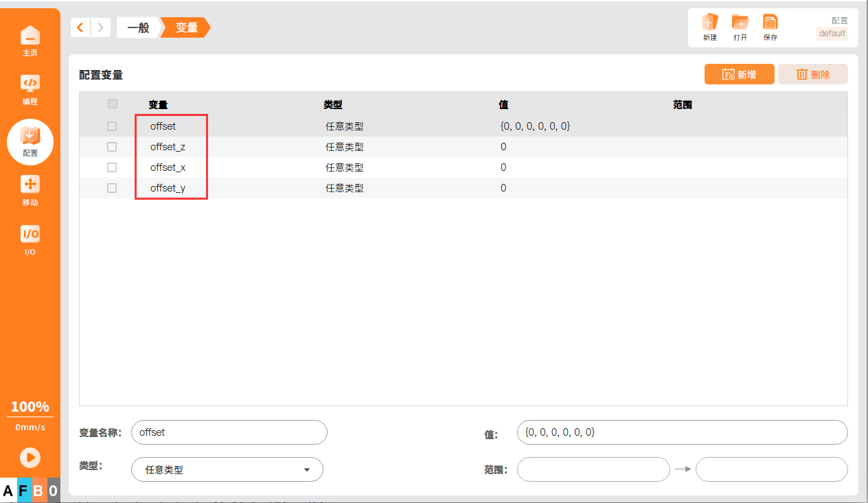Adjust the 100% speed indicator
Screen dimensions: 868x503
pyautogui.click(x=30, y=407)
